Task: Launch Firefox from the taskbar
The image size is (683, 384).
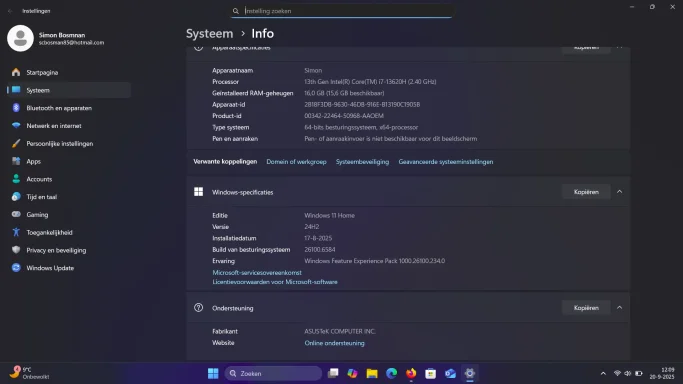Action: (411, 374)
